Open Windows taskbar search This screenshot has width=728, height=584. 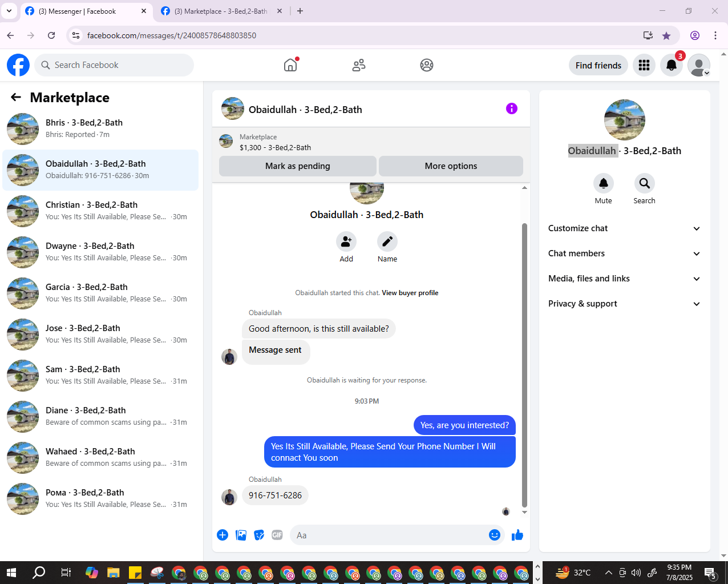coord(39,573)
